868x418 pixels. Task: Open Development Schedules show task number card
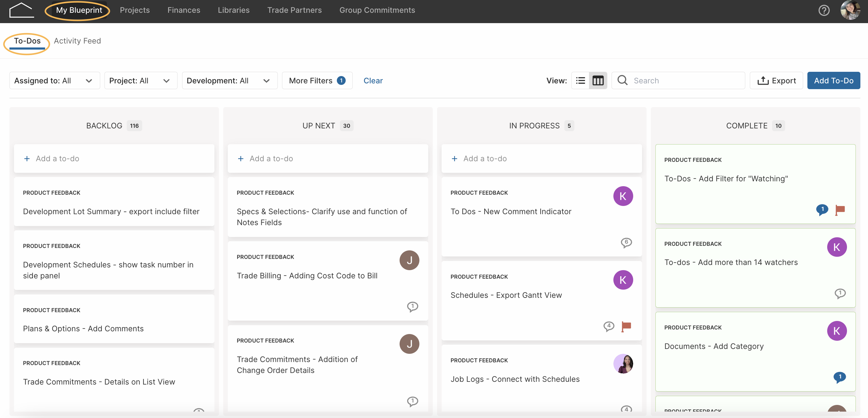[114, 260]
